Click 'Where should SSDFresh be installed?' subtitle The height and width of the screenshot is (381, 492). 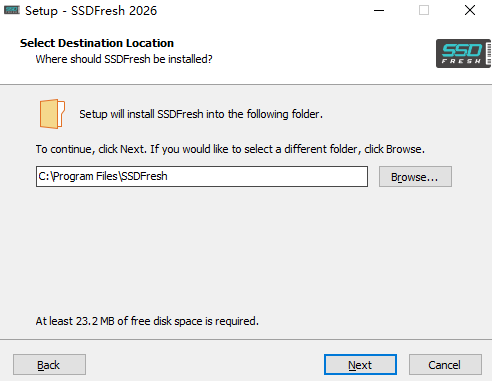tap(124, 59)
